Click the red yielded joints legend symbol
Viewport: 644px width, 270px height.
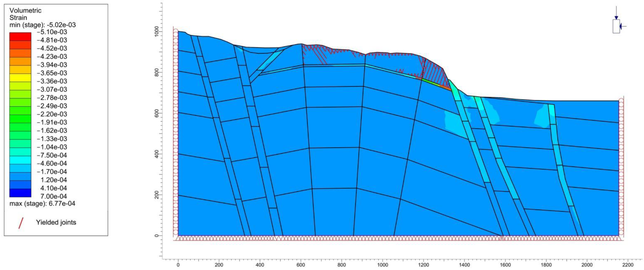coord(21,223)
